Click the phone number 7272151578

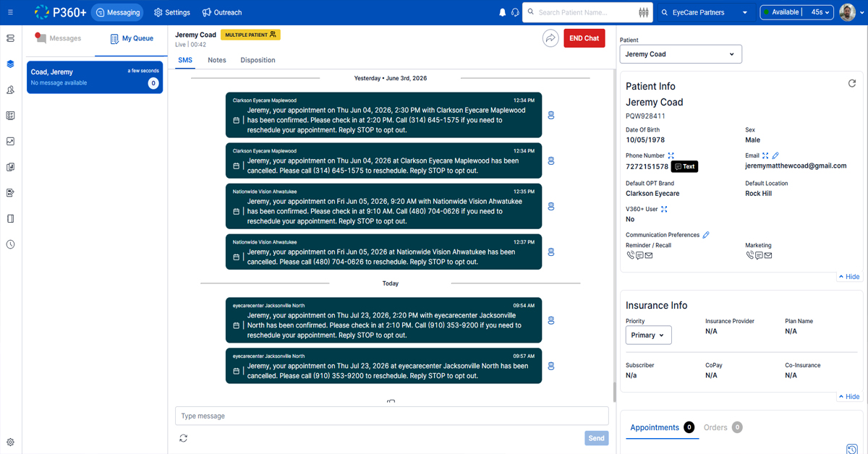pos(647,166)
